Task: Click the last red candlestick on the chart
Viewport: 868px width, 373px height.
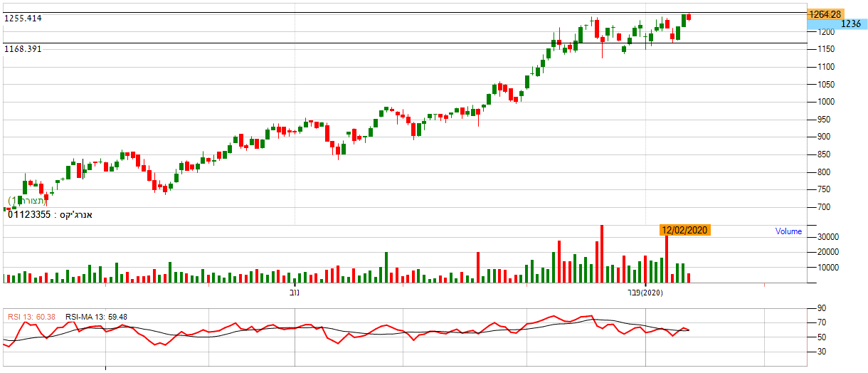Action: click(689, 17)
